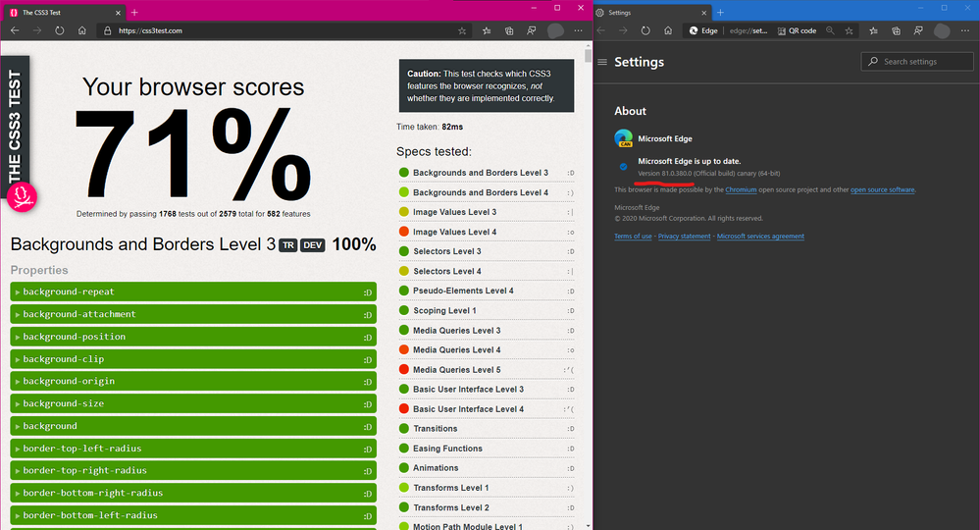Open a new tab next to The CSS3 Test

[134, 13]
